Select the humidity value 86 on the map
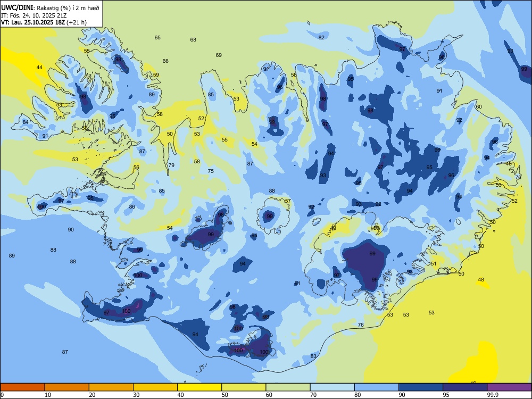 coord(132,206)
